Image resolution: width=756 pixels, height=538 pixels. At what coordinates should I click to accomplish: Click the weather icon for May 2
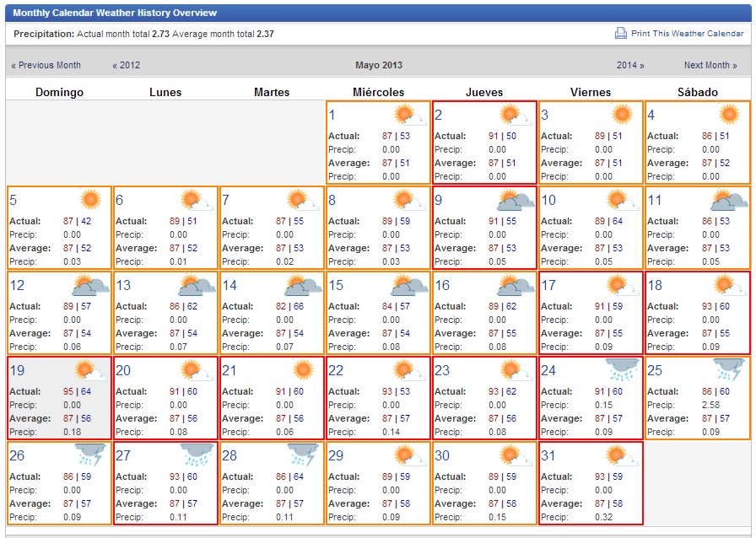click(516, 116)
